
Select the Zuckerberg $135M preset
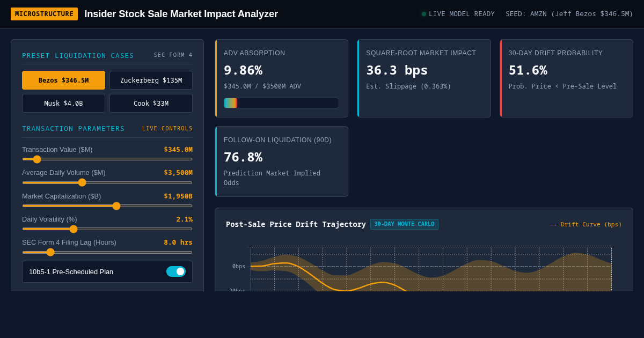pyautogui.click(x=151, y=80)
